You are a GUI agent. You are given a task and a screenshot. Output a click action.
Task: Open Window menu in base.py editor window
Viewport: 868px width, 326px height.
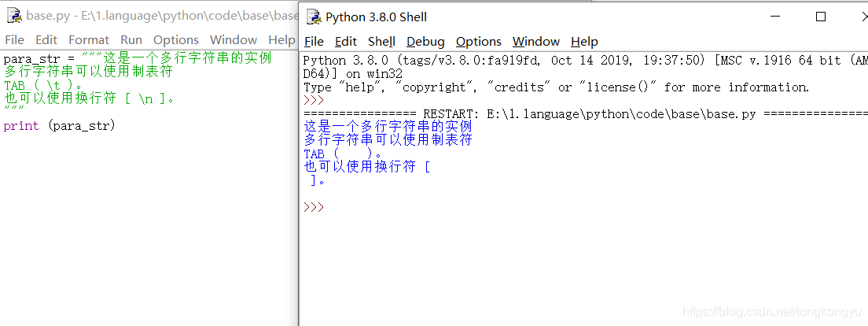(233, 40)
